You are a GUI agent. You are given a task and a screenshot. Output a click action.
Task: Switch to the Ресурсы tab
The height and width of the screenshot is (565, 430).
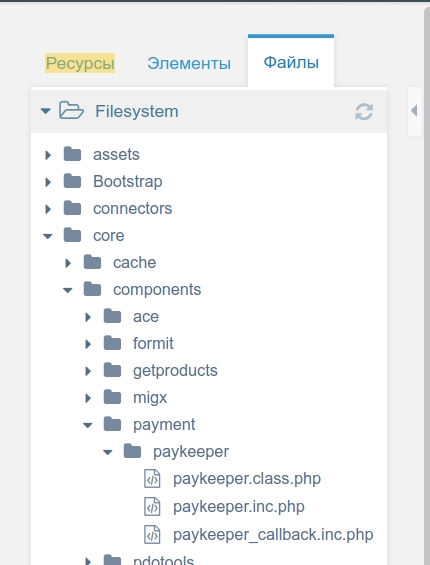[80, 63]
